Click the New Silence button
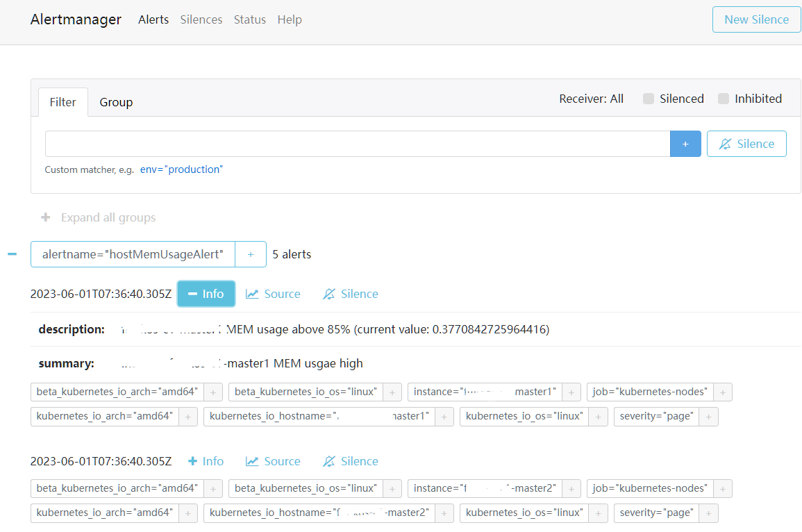This screenshot has width=802, height=532. click(x=756, y=19)
